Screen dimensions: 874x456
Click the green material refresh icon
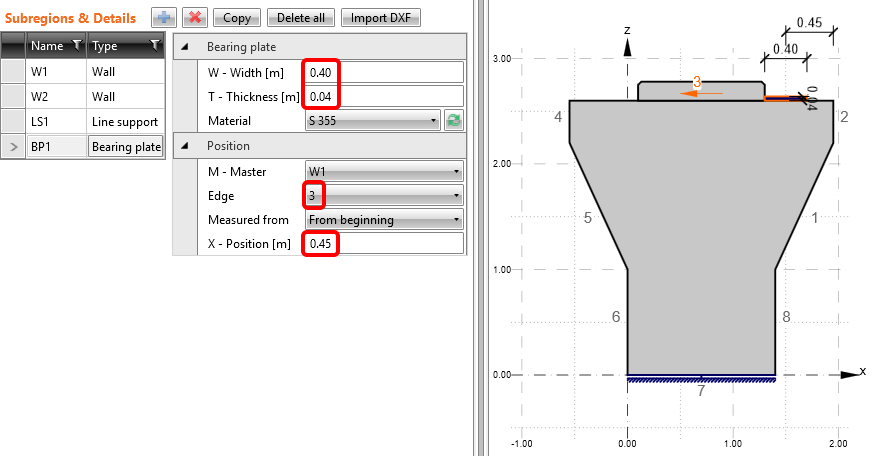click(454, 121)
